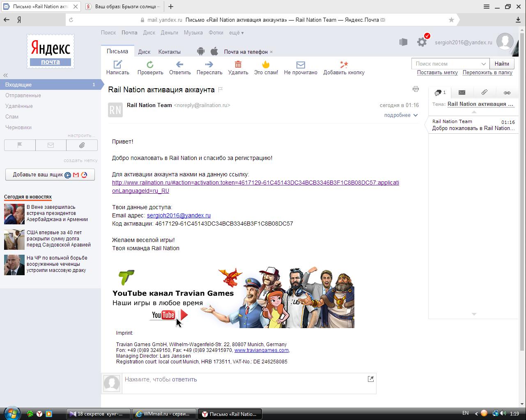Open the settings gear icon

click(422, 42)
